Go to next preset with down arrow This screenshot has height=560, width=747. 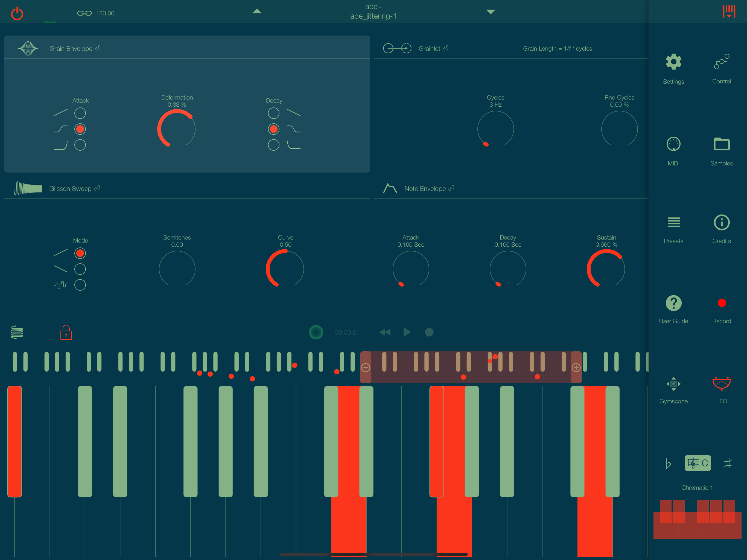coord(491,12)
